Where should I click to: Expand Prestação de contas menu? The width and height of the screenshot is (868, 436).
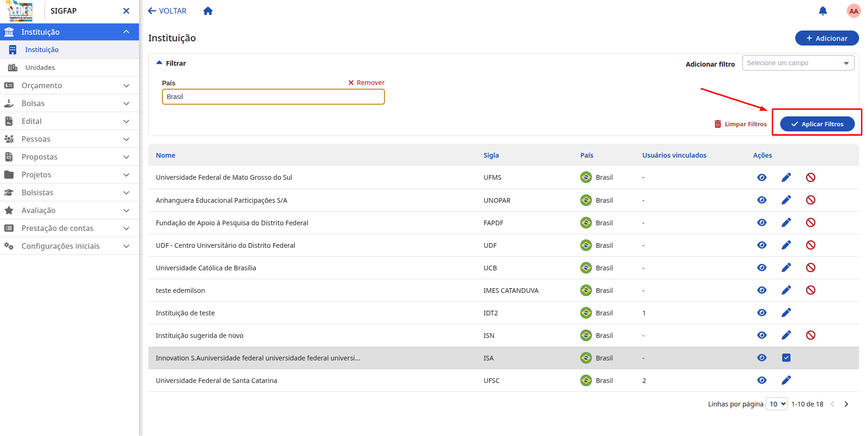click(x=69, y=228)
